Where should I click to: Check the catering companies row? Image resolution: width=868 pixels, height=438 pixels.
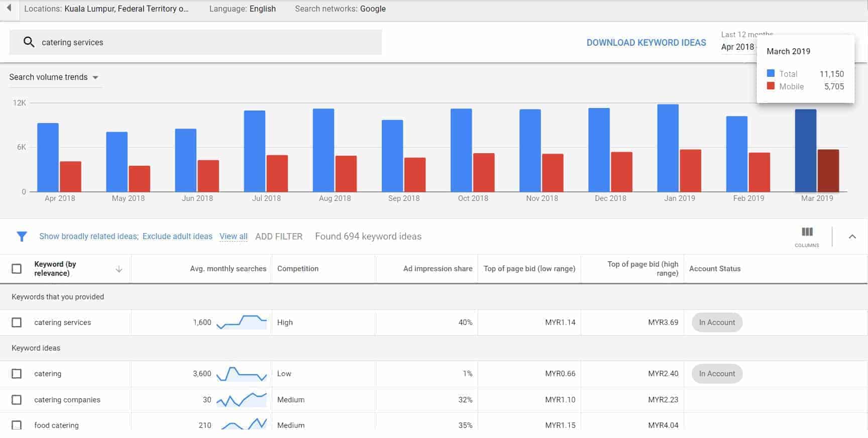(x=17, y=400)
